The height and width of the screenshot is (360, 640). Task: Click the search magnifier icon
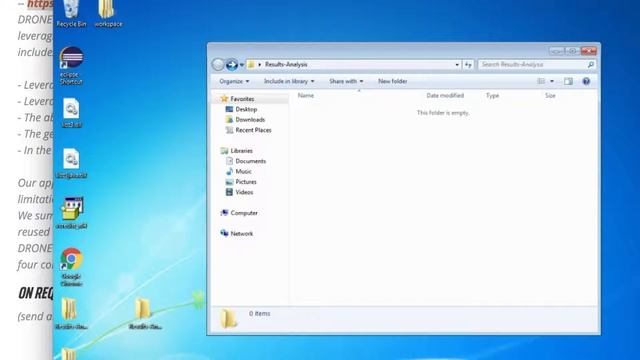(x=590, y=64)
